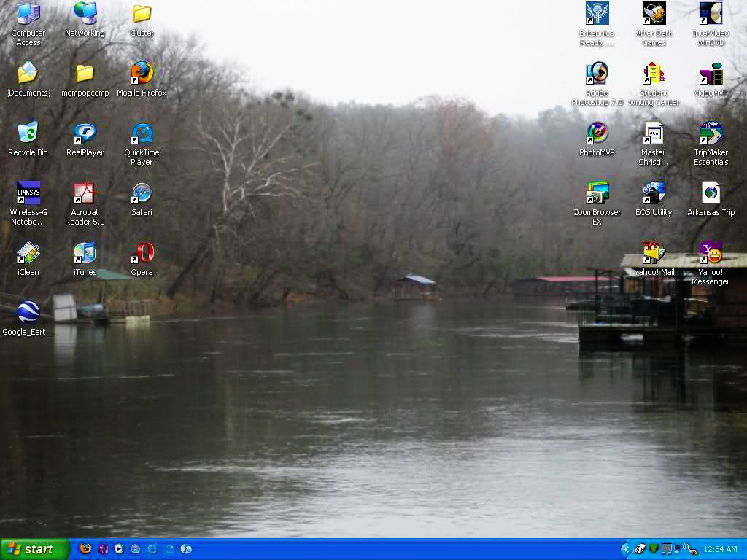Expand hidden system tray icons arrow
This screenshot has height=560, width=747.
coord(626,549)
